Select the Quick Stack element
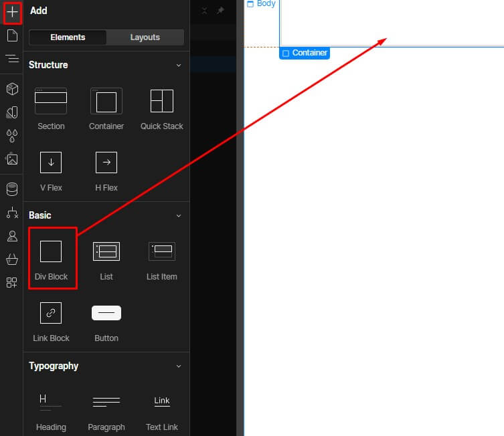Viewport: 504px width, 436px height. pyautogui.click(x=162, y=109)
